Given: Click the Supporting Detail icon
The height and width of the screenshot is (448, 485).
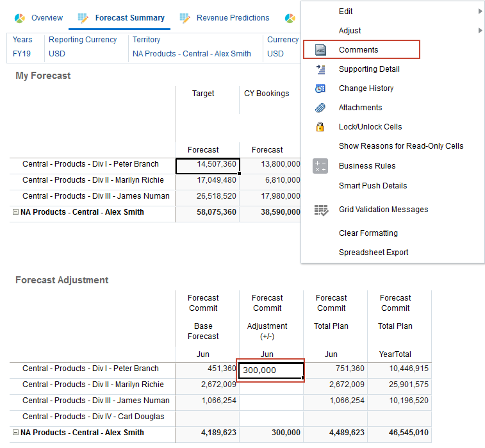Looking at the screenshot, I should click(x=320, y=69).
